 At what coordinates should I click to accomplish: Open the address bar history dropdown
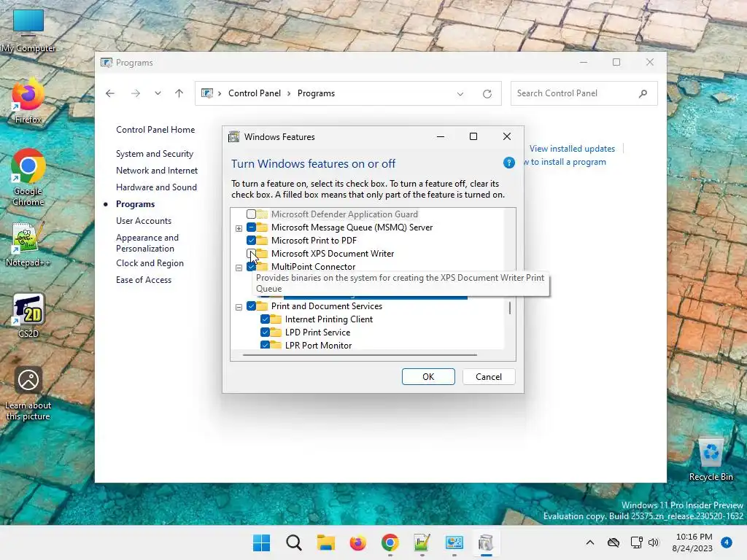tap(460, 94)
